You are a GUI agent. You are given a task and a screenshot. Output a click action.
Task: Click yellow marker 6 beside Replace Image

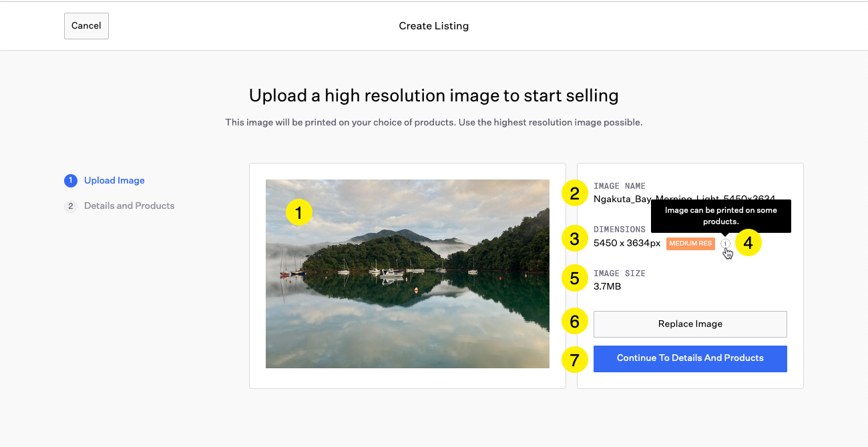[x=574, y=322]
